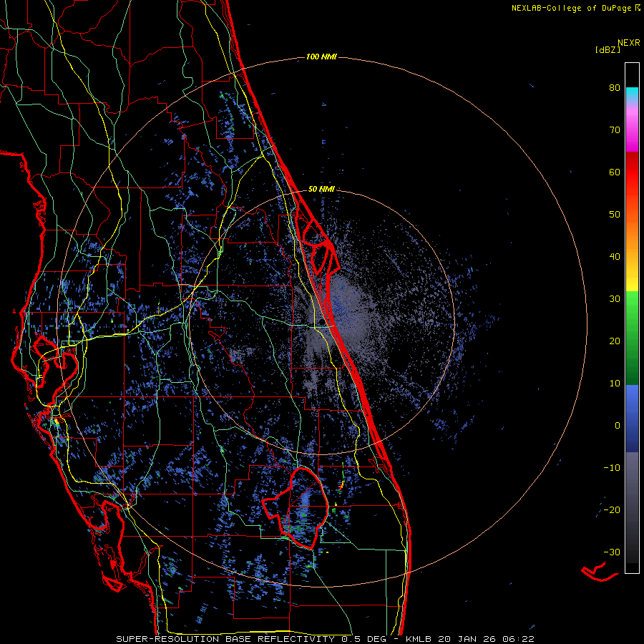Click the -10 dBZ scale value
This screenshot has height=644, width=644.
(612, 468)
